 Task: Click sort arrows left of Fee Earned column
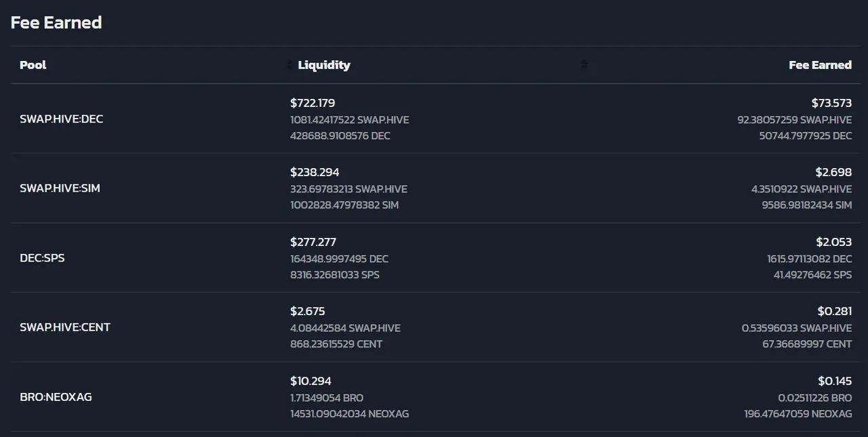585,65
